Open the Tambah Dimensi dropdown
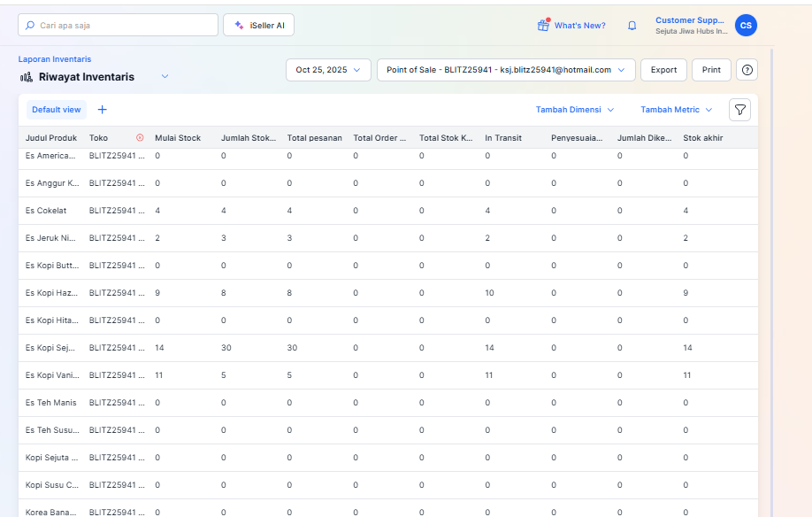 point(575,110)
